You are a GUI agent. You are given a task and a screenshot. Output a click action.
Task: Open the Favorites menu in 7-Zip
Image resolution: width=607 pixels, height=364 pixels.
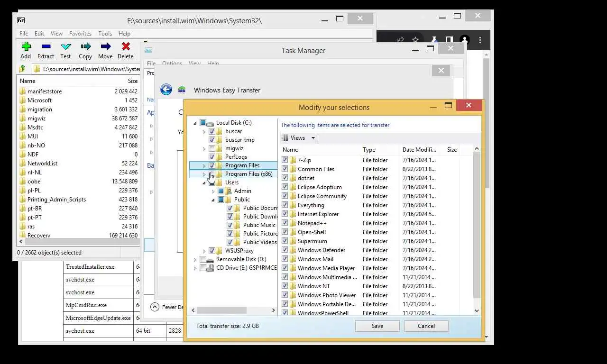point(80,34)
